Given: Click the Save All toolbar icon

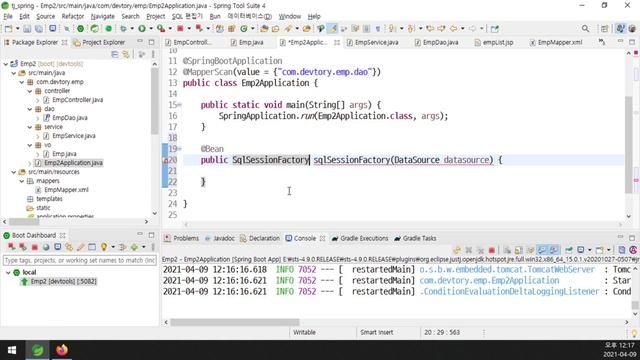Looking at the screenshot, I should pos(39,29).
